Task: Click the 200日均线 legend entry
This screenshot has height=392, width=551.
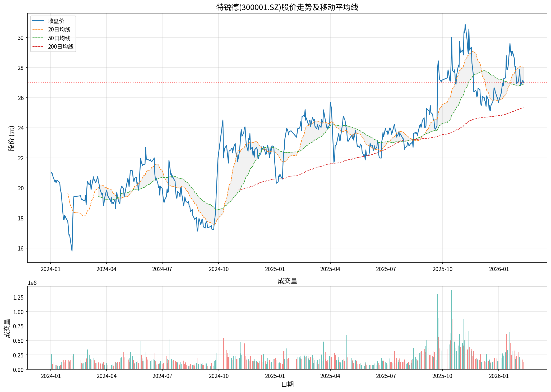Action: (x=61, y=47)
